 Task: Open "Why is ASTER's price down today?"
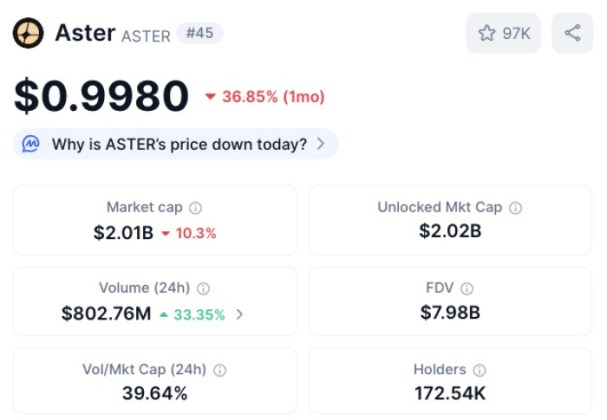point(179,144)
